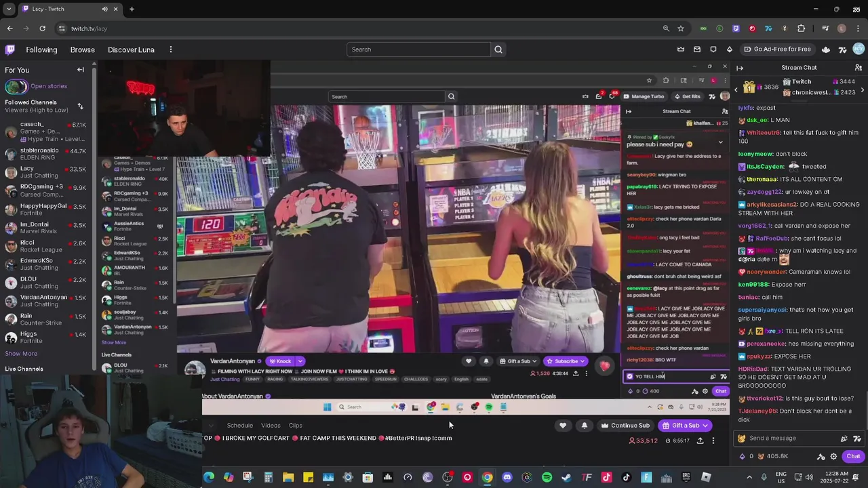Bookmark this page with star icon
The height and width of the screenshot is (488, 868).
pos(681,28)
